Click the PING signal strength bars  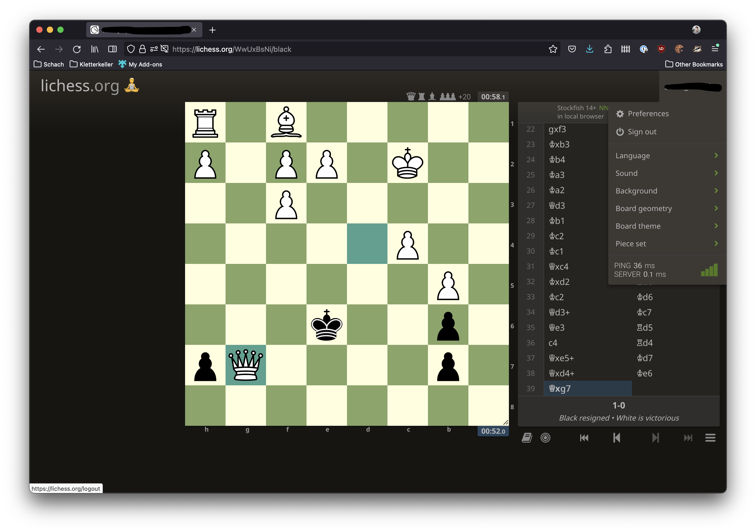pyautogui.click(x=709, y=270)
